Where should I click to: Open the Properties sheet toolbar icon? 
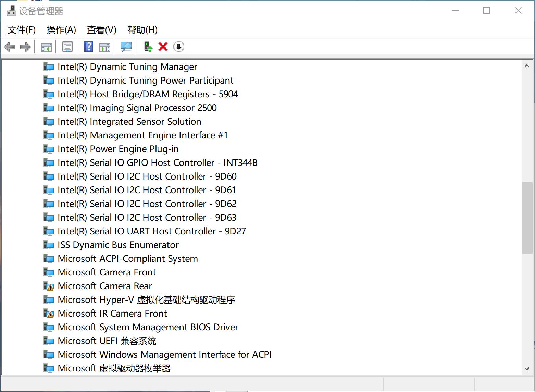pos(67,47)
